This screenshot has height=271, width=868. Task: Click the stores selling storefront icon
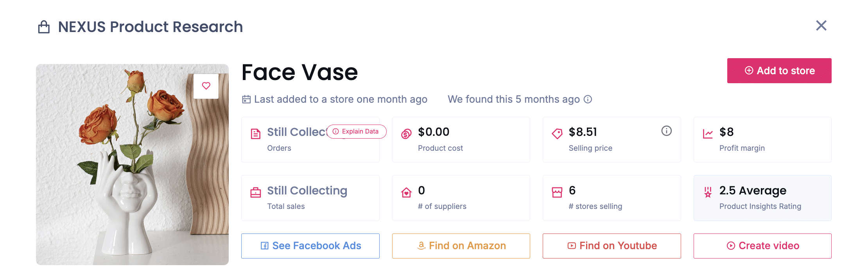click(557, 192)
